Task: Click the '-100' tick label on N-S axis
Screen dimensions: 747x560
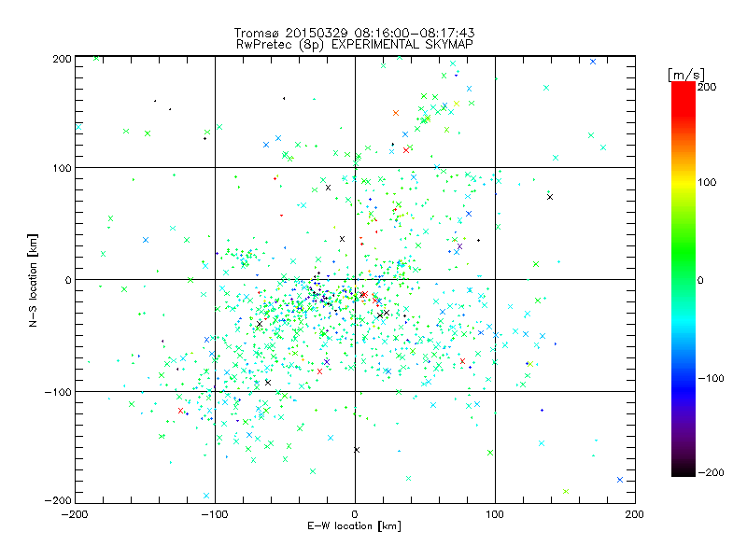Action: tap(58, 392)
